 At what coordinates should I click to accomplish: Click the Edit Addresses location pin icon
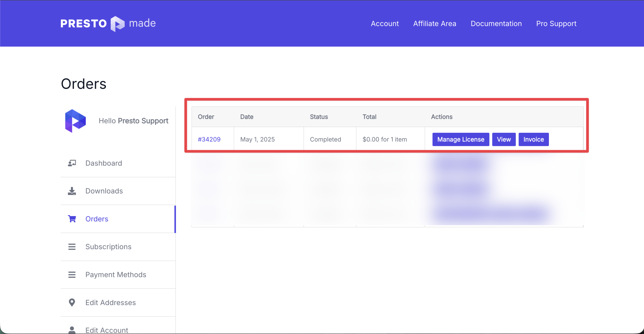tap(72, 302)
